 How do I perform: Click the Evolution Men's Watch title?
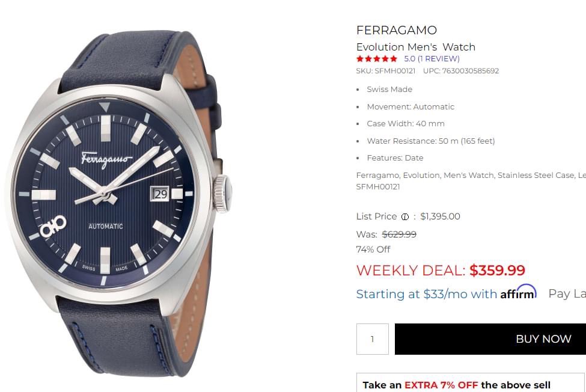(x=415, y=47)
